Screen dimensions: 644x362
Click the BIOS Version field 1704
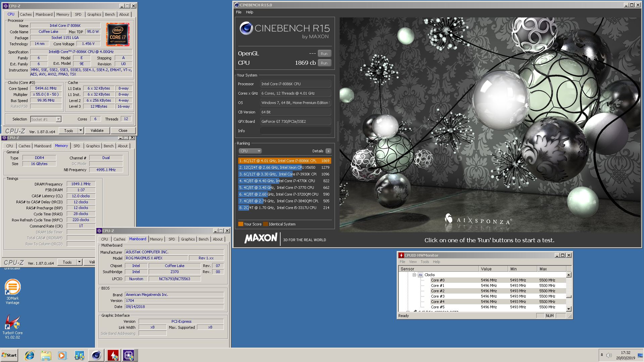click(174, 301)
